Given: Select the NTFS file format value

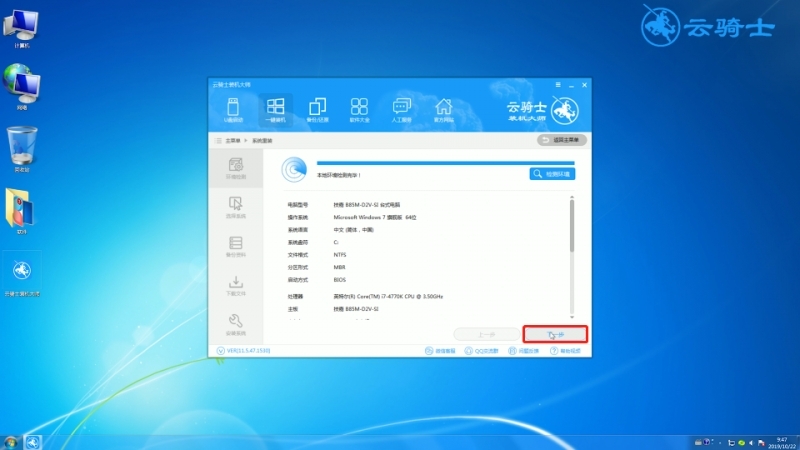Looking at the screenshot, I should (x=340, y=255).
